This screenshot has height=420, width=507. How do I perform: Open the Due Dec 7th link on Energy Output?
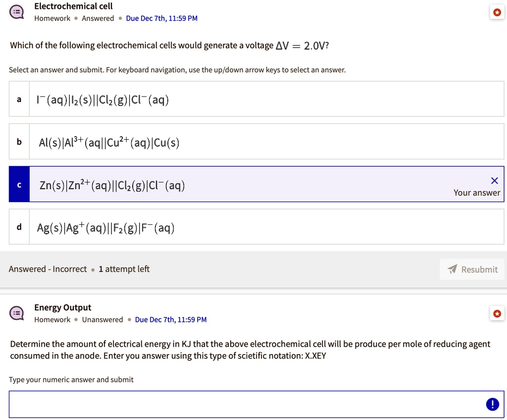tap(170, 319)
